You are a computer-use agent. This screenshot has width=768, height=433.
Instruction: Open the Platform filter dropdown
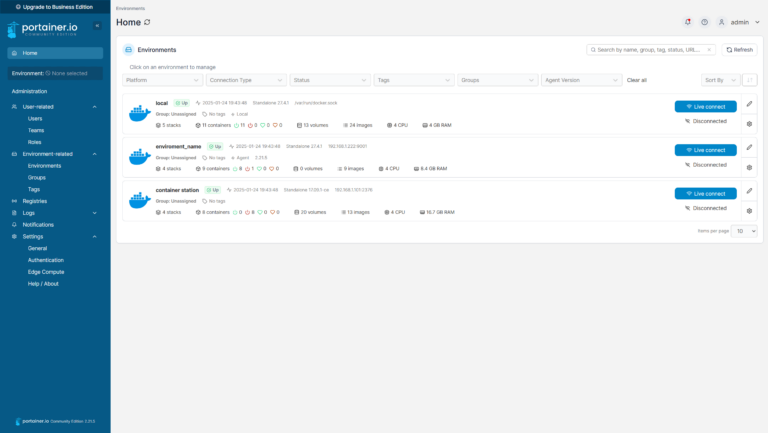162,80
